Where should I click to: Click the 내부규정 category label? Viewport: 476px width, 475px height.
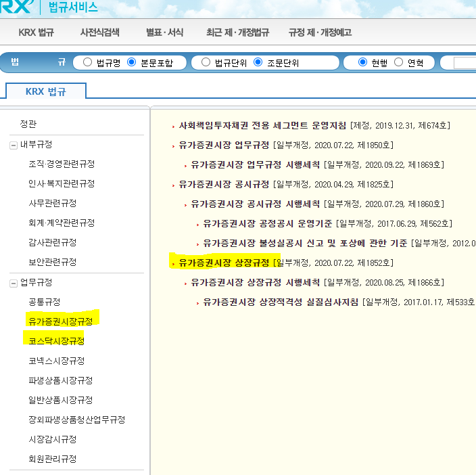(36, 145)
